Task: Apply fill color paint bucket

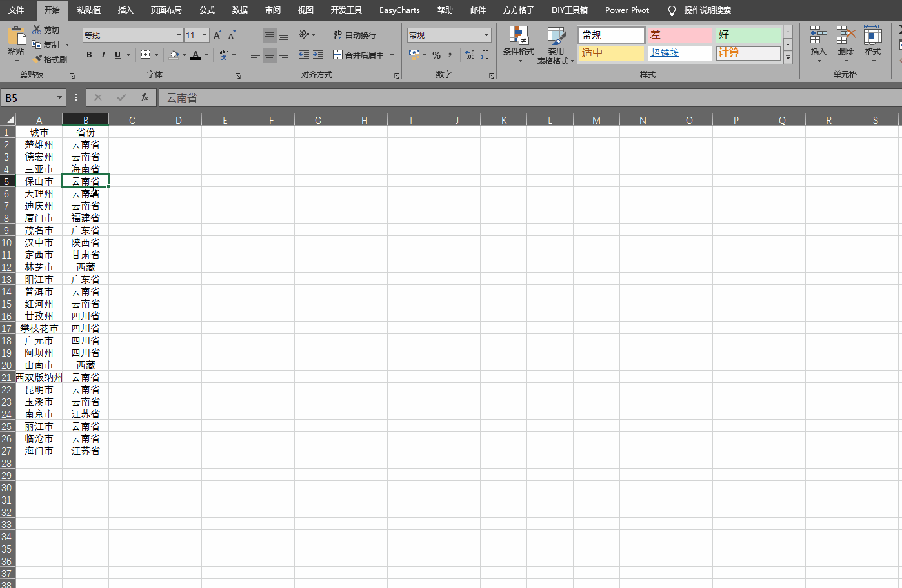Action: coord(173,55)
